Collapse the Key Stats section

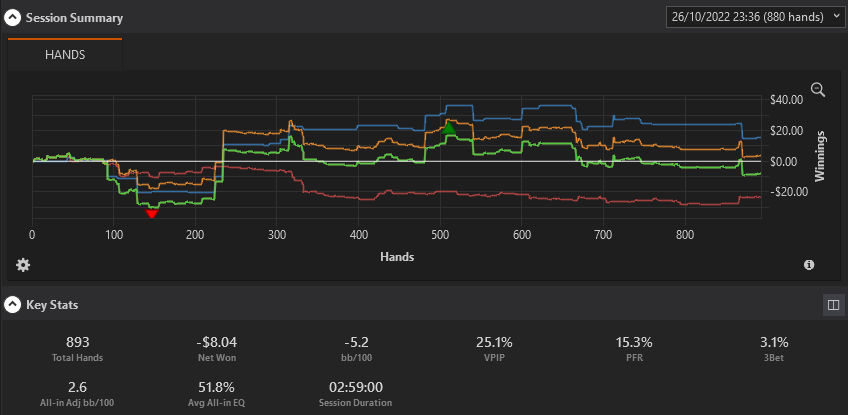coord(11,305)
